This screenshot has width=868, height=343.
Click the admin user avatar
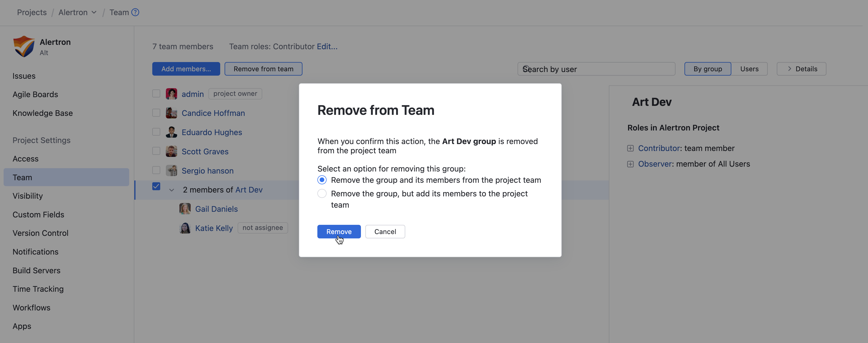pyautogui.click(x=171, y=94)
